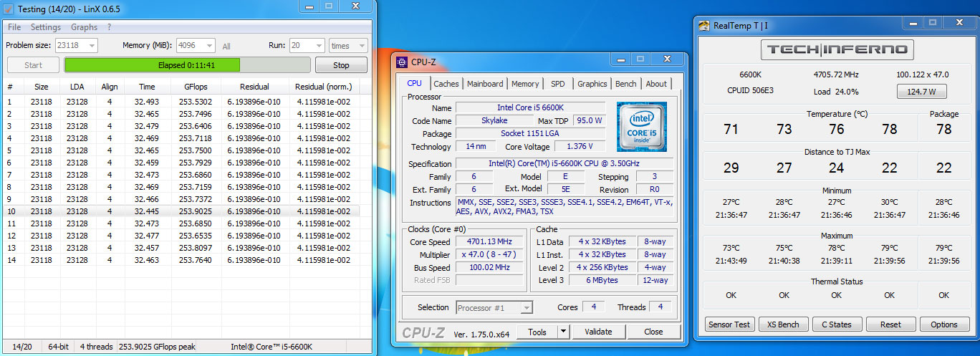This screenshot has height=356, width=980.
Task: Click the Core Voltage value 1.376 V
Action: (x=579, y=147)
